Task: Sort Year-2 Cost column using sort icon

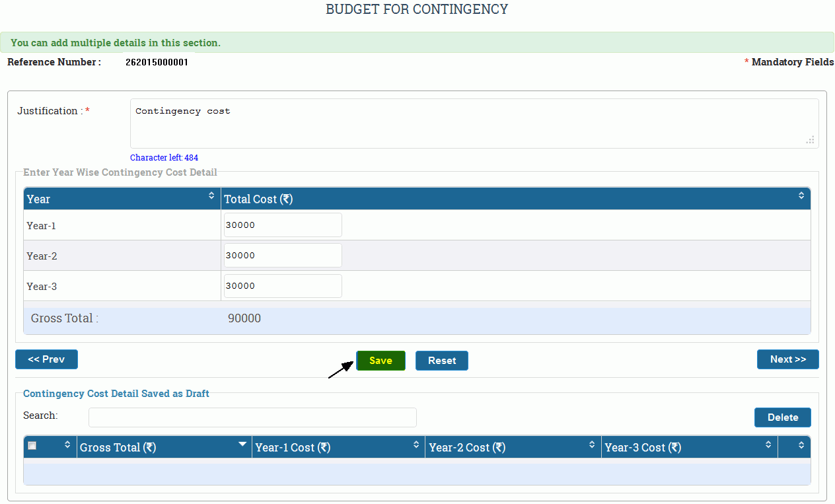Action: click(x=592, y=445)
